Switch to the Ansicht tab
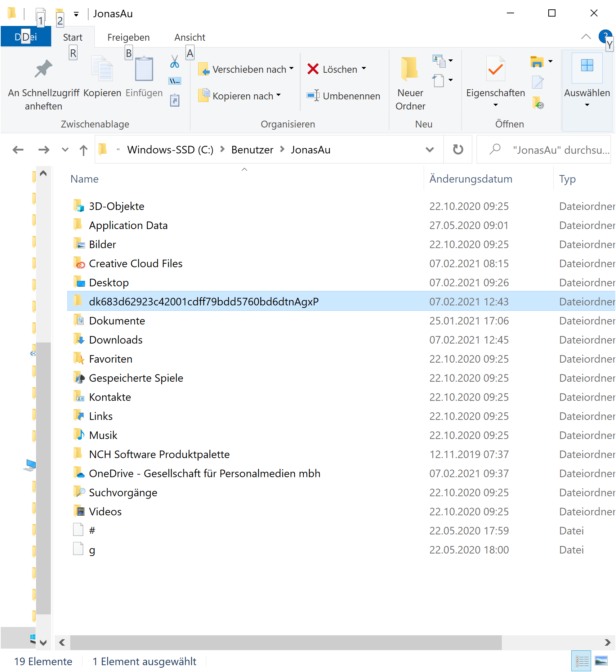 pyautogui.click(x=189, y=37)
